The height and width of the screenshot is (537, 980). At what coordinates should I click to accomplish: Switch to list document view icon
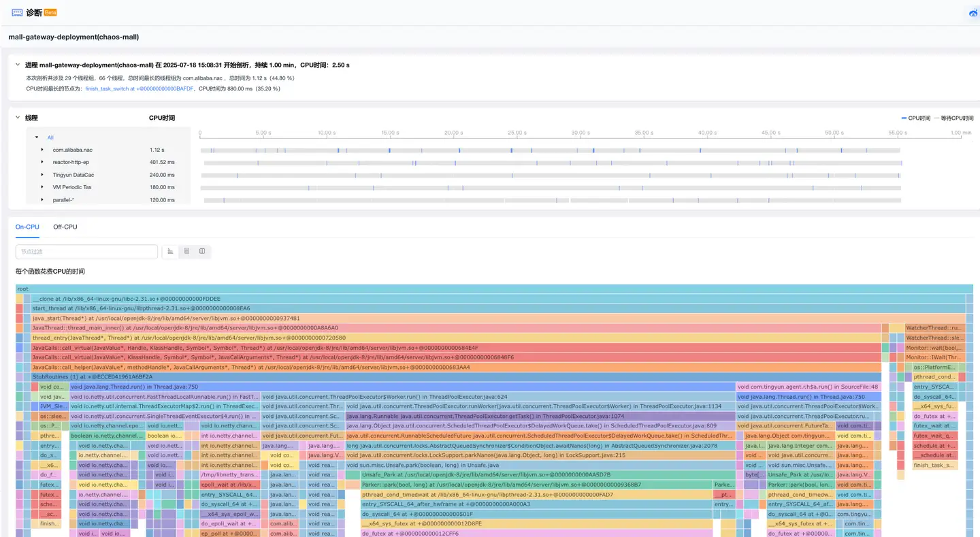186,252
